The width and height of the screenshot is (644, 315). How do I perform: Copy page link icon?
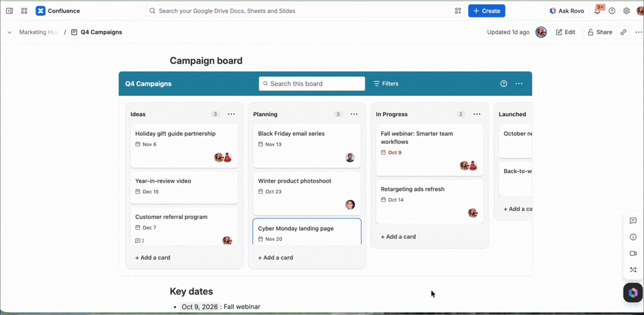(624, 32)
